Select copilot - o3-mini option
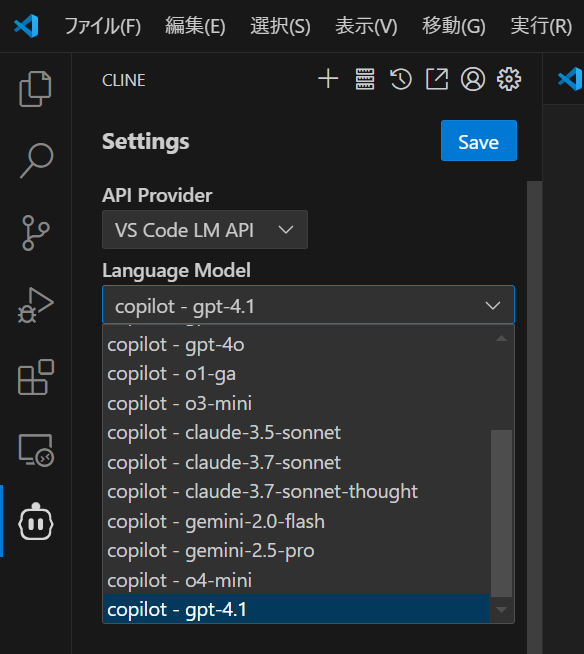This screenshot has height=654, width=584. [x=296, y=403]
